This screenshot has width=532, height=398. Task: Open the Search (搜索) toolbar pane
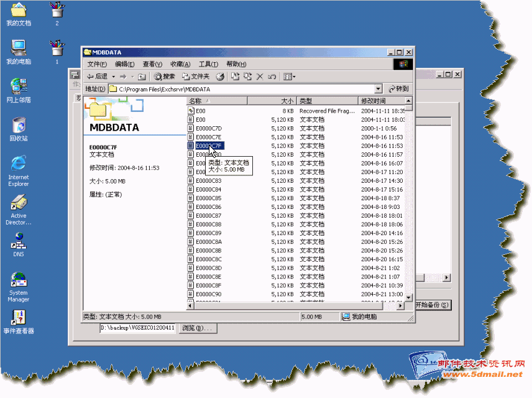tap(165, 76)
